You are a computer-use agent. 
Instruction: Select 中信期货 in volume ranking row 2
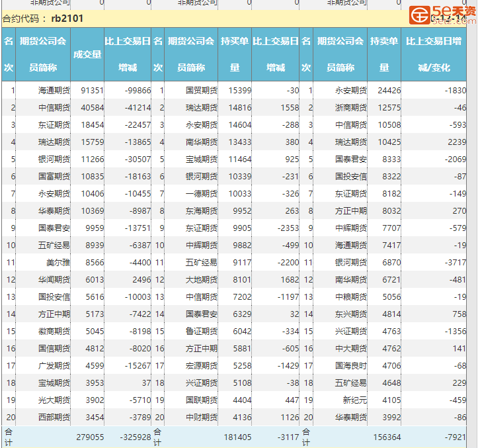(54, 108)
